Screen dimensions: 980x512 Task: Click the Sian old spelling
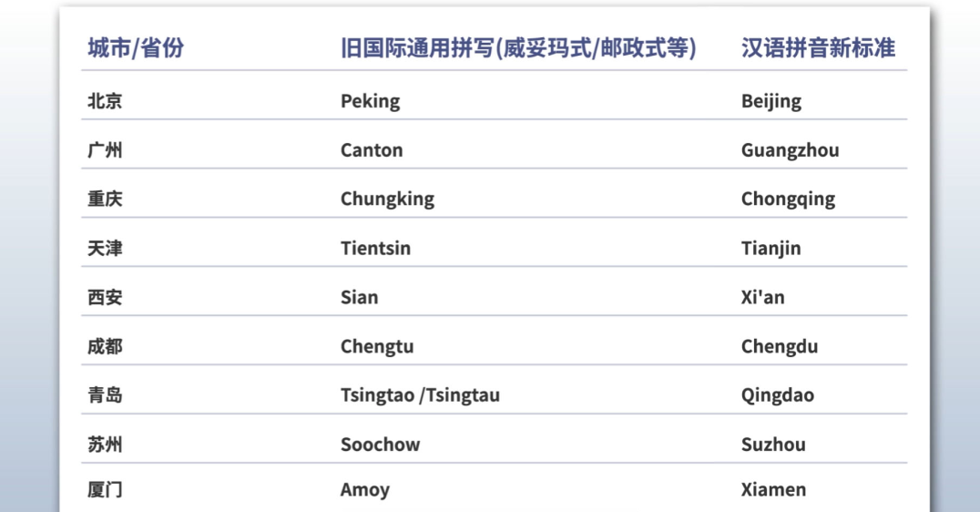point(360,298)
